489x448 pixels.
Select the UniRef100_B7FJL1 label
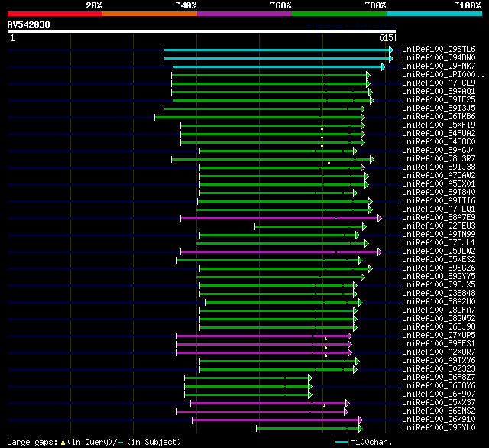pos(439,242)
